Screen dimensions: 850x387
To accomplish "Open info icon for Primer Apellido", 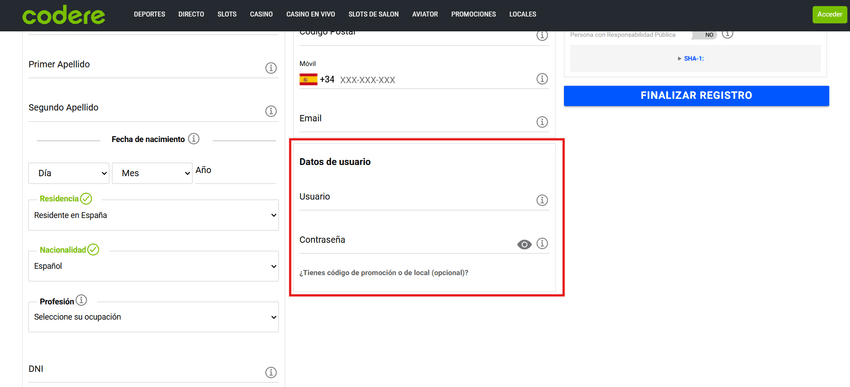I will [x=271, y=68].
